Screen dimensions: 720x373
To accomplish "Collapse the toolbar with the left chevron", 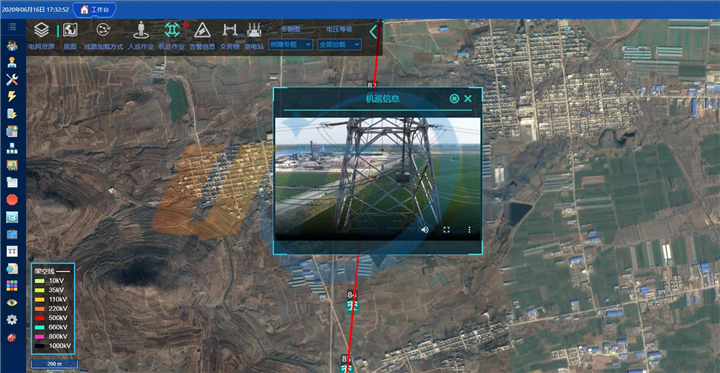I will coord(373,32).
